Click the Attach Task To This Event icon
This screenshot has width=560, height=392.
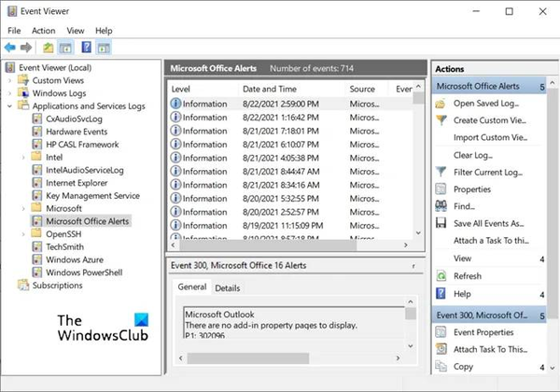tap(441, 349)
